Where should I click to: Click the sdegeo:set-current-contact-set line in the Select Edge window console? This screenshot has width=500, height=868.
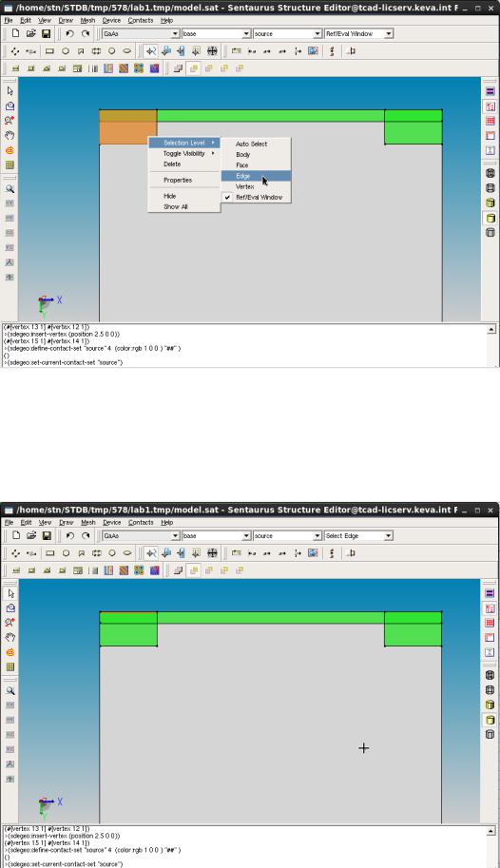(63, 864)
